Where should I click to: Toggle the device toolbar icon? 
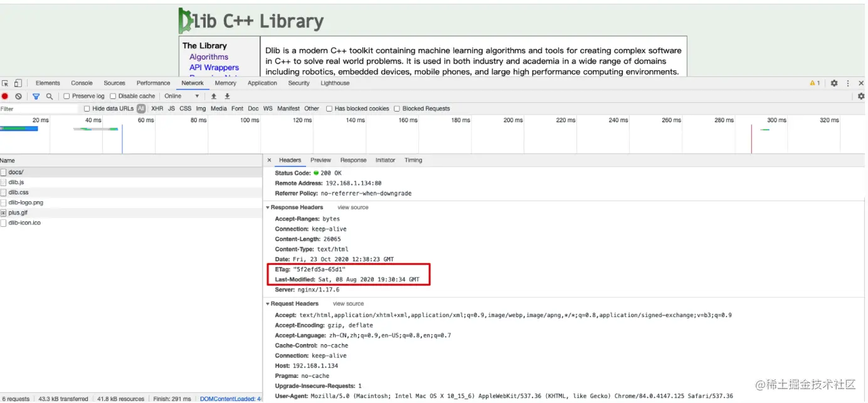[x=18, y=83]
